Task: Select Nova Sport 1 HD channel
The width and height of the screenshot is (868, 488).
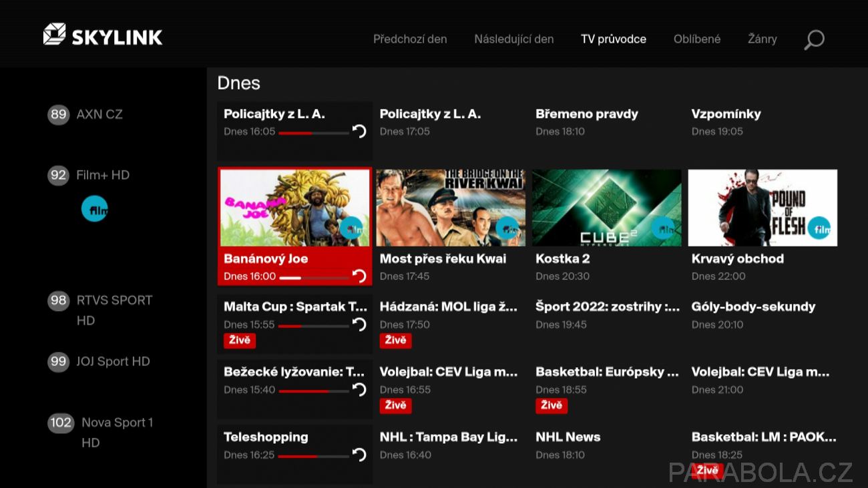Action: (x=117, y=433)
